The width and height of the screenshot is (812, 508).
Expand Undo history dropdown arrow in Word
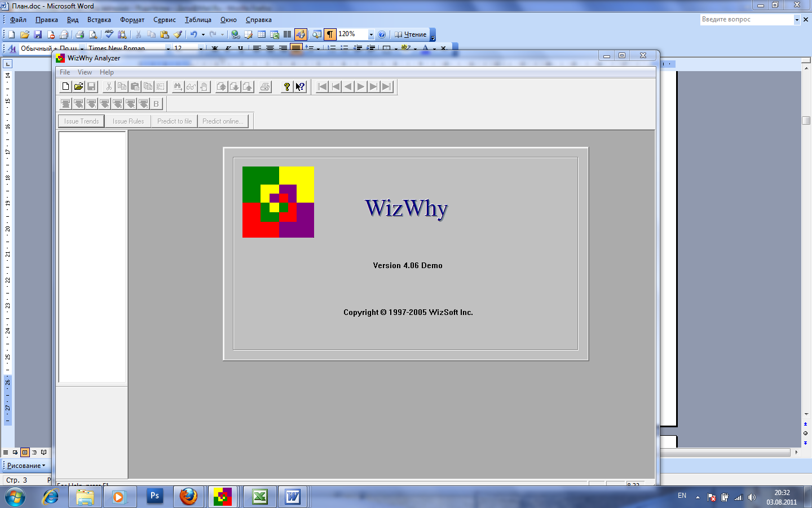[203, 34]
